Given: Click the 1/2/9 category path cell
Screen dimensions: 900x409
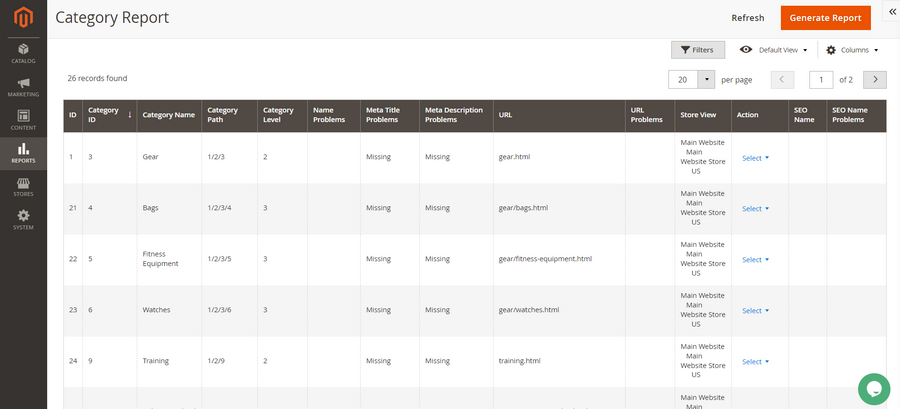Looking at the screenshot, I should [x=230, y=361].
